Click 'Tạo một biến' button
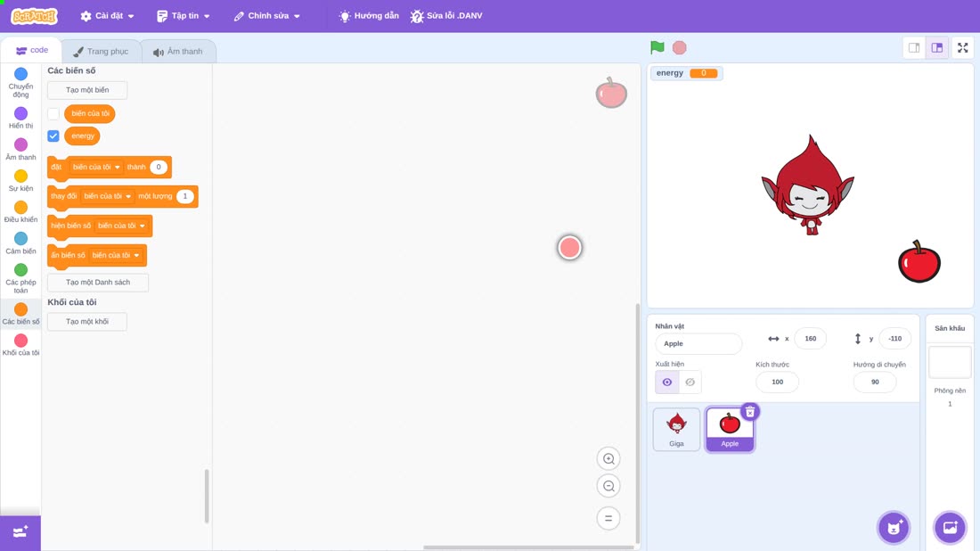The width and height of the screenshot is (980, 551). point(87,90)
